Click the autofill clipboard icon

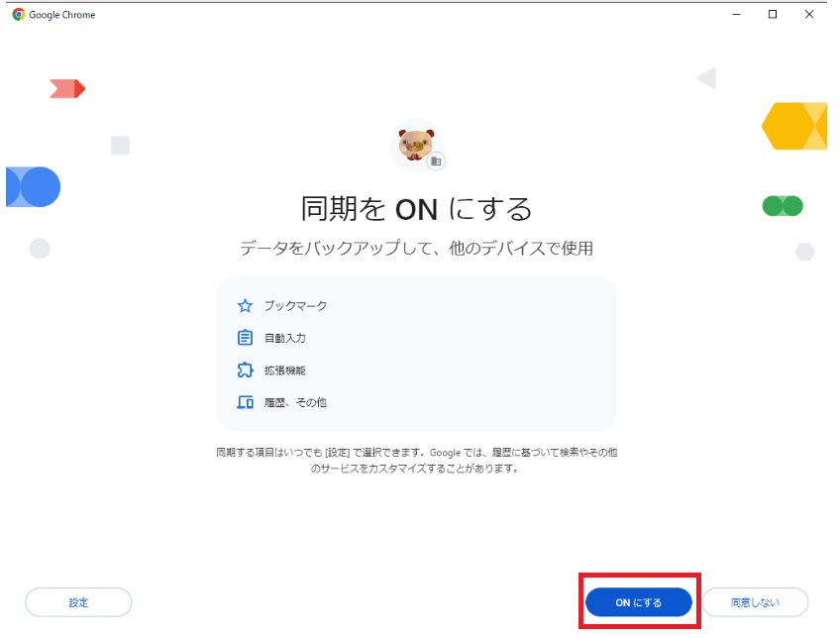(245, 338)
